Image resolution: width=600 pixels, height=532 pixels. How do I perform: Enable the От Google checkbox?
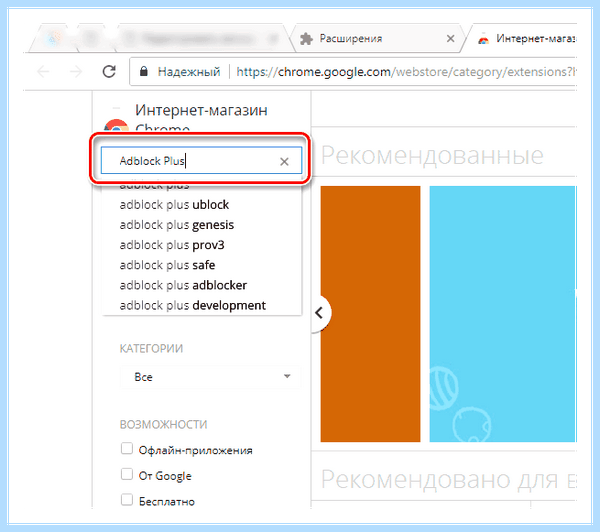tap(127, 474)
